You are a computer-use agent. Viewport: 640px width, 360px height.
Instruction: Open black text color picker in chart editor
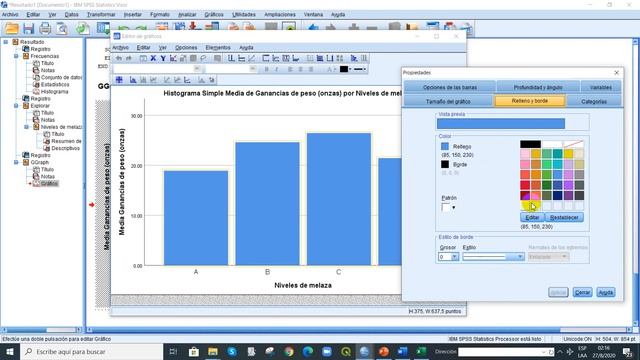coord(345,69)
